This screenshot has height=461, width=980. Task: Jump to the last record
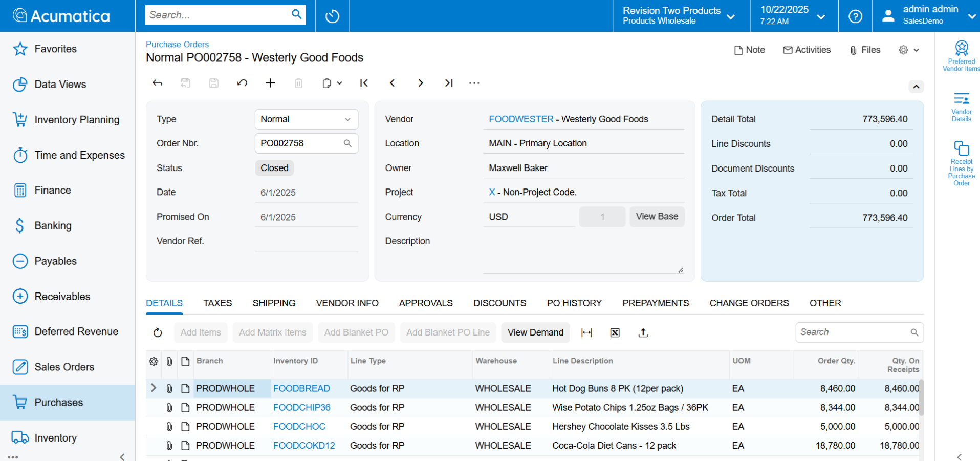pos(449,83)
